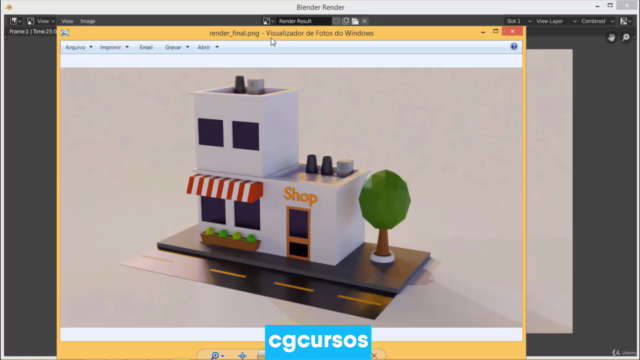This screenshot has height=360, width=640.
Task: Click the Render Result image name field
Action: pos(303,21)
